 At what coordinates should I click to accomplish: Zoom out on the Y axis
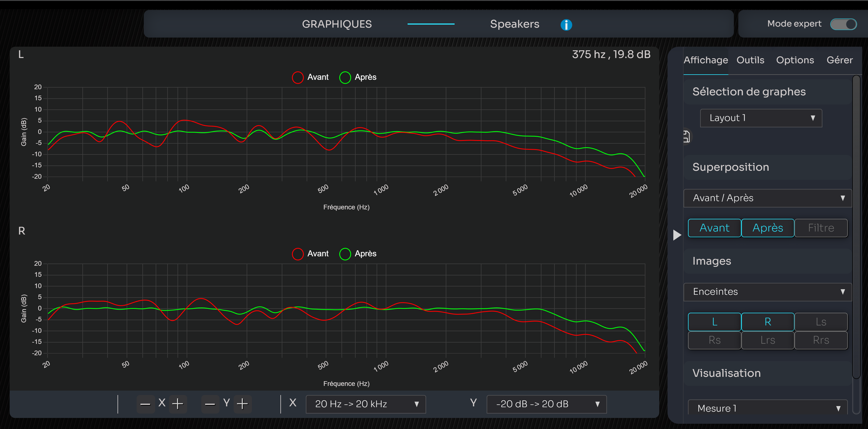210,404
